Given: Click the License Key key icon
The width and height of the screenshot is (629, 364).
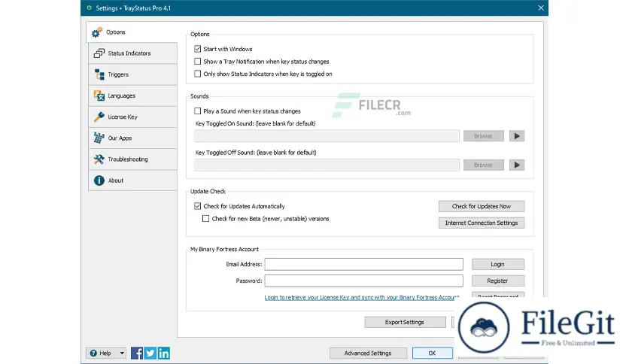Looking at the screenshot, I should (x=99, y=117).
